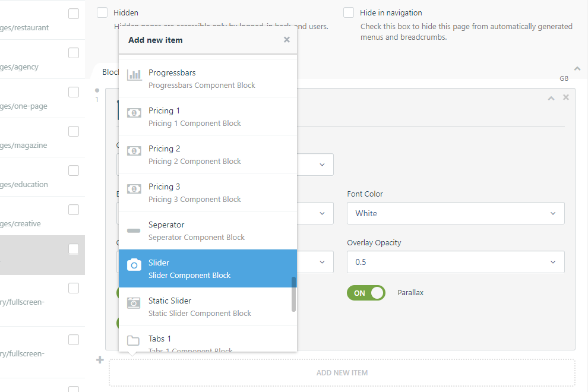Image resolution: width=588 pixels, height=392 pixels.
Task: Tick the checkbox for ges/education row
Action: tap(74, 170)
